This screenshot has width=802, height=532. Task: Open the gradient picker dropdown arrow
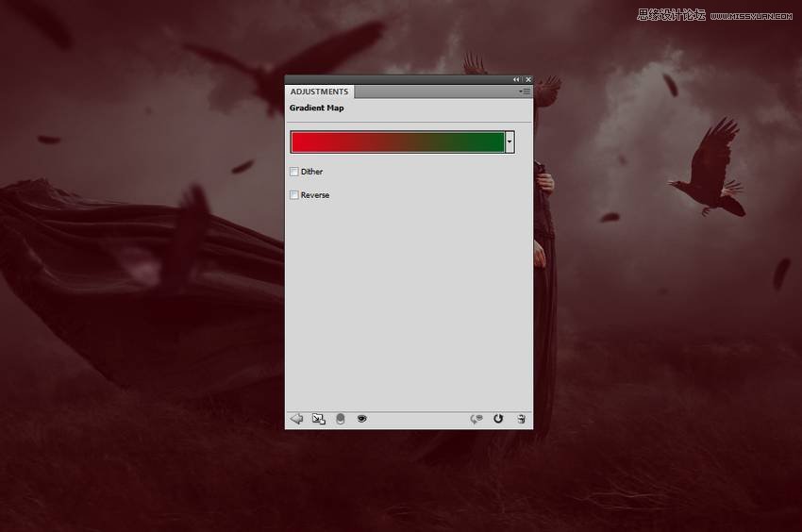tap(510, 141)
